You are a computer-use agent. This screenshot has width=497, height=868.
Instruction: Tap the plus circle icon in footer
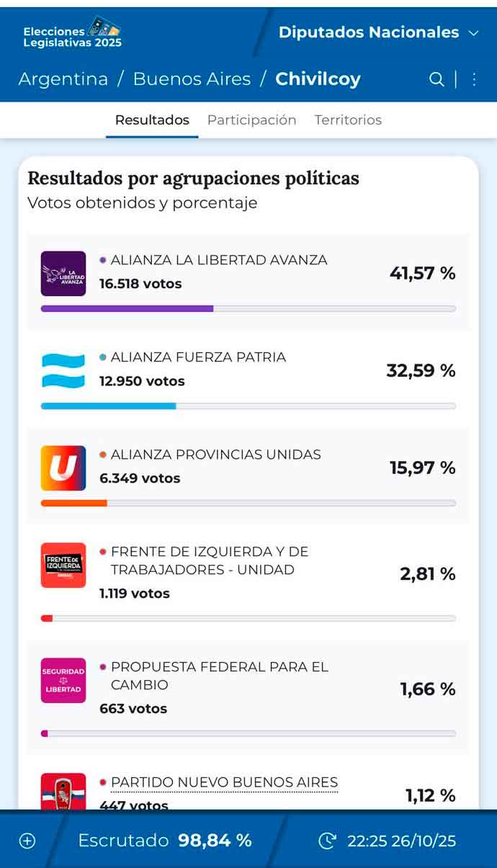point(27,841)
